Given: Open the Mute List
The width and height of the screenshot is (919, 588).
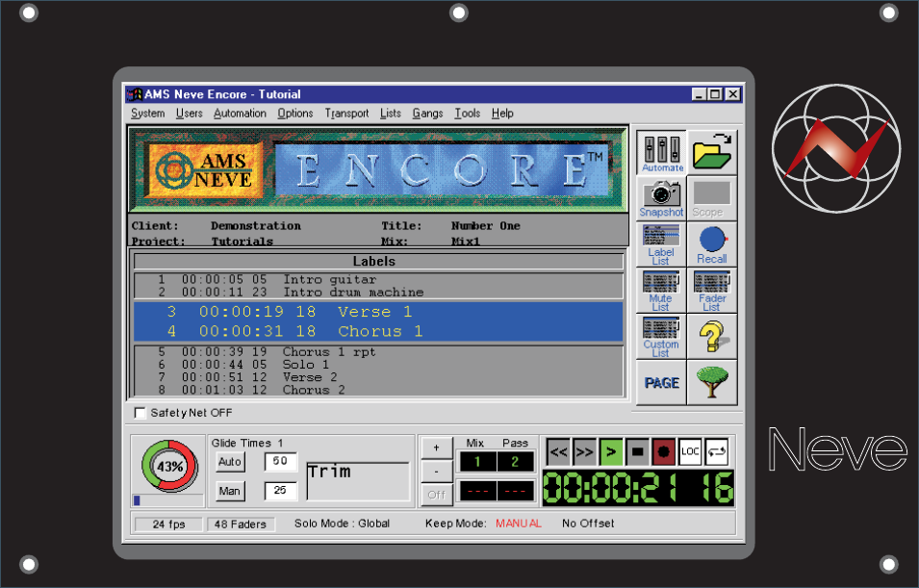Looking at the screenshot, I should 661,291.
